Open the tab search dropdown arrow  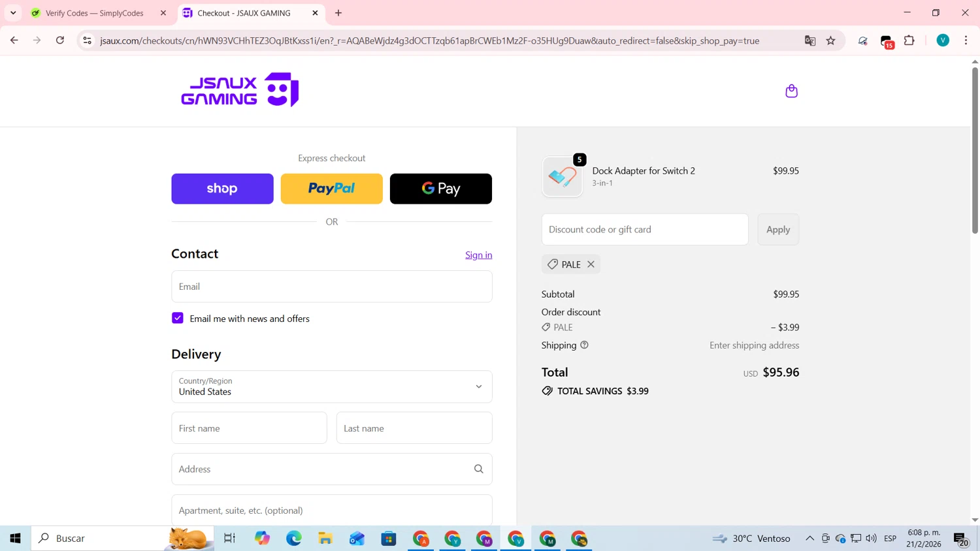(13, 13)
